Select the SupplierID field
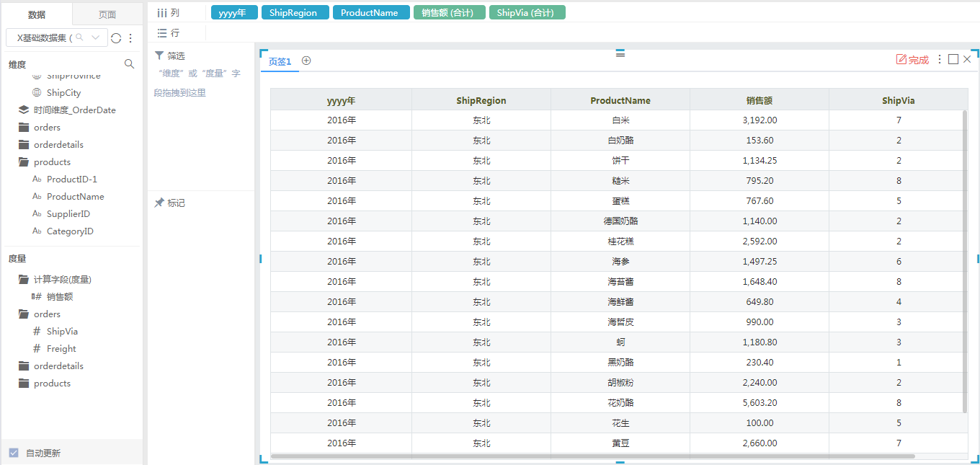Screen dimensions: 980x465 [68, 214]
